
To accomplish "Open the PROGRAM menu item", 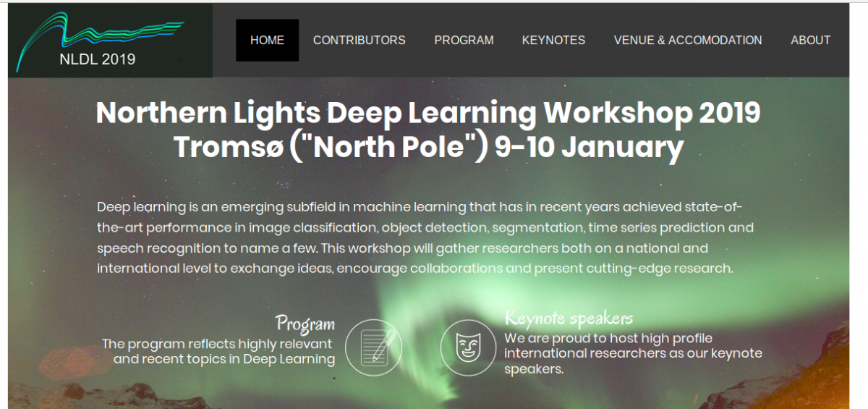I will click(464, 41).
